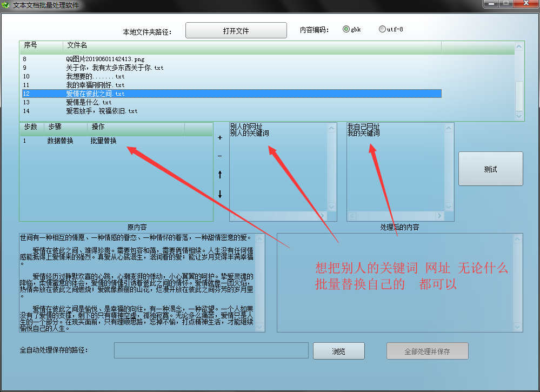The height and width of the screenshot is (392, 540).
Task: Click 浏览 to choose save path
Action: coord(338,351)
